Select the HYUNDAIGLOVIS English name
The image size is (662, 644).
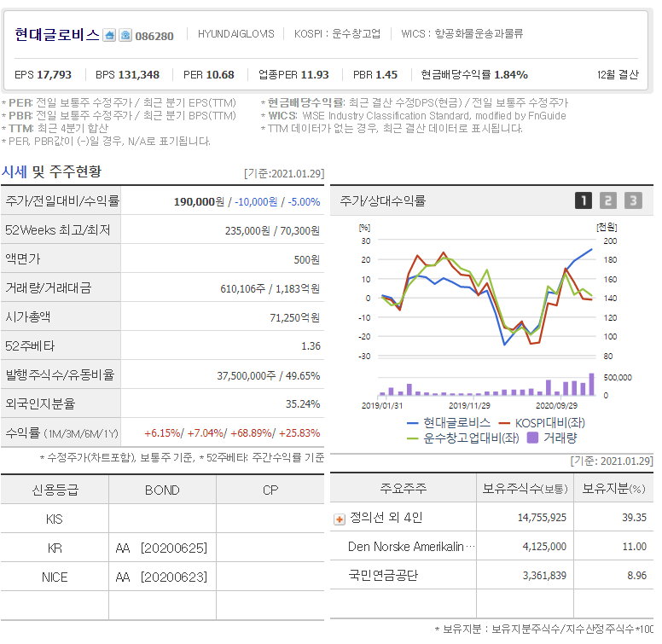tap(236, 34)
